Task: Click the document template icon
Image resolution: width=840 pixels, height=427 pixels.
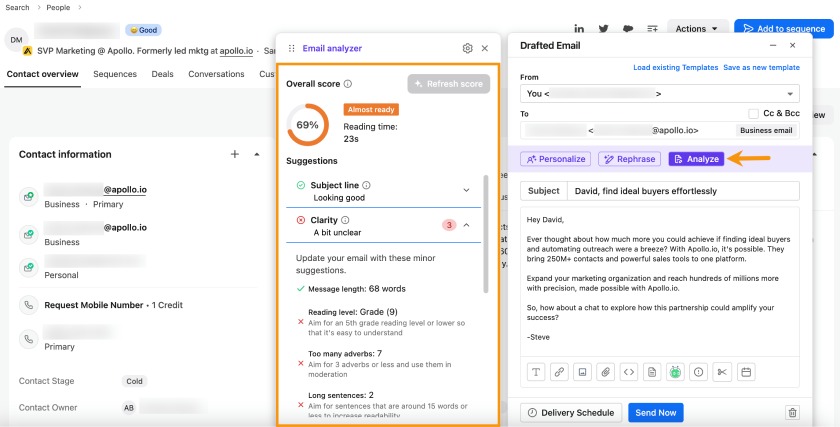Action: [652, 372]
